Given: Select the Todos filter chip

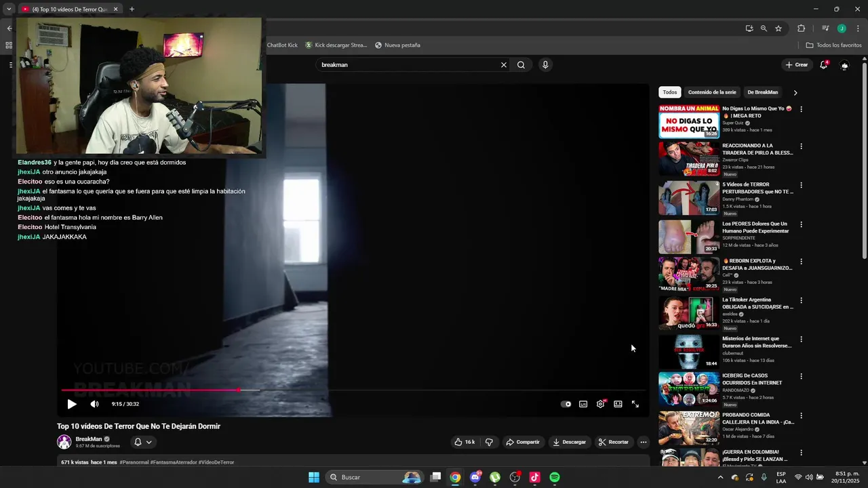Looking at the screenshot, I should tap(670, 92).
